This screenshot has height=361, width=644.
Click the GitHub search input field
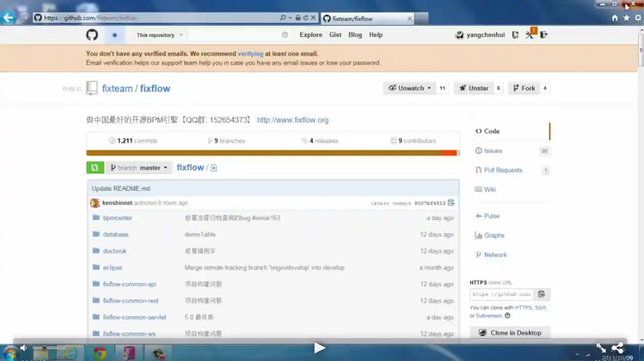(x=239, y=35)
